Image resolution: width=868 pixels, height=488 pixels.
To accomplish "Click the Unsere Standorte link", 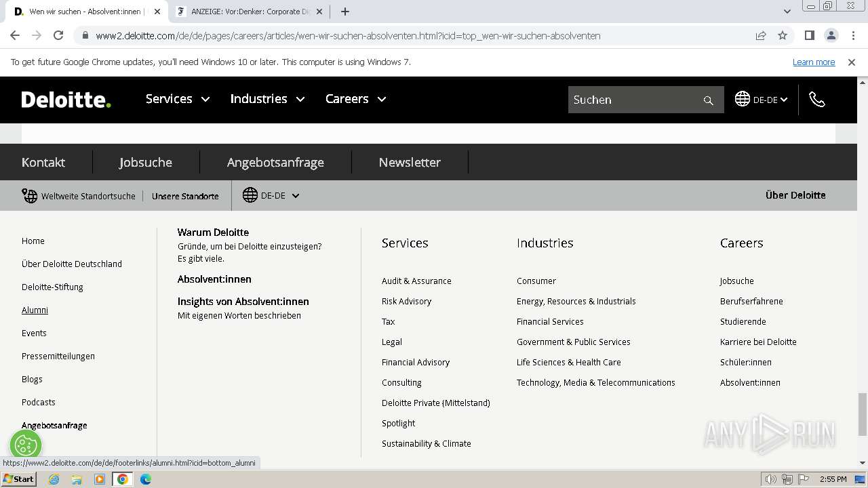I will coord(185,197).
